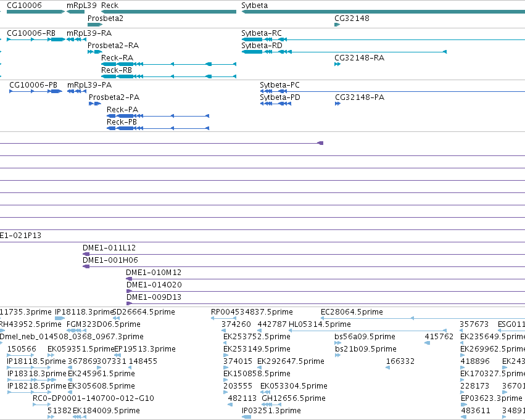
Task: Click the EK305608.5prime EST label
Action: pyautogui.click(x=101, y=386)
